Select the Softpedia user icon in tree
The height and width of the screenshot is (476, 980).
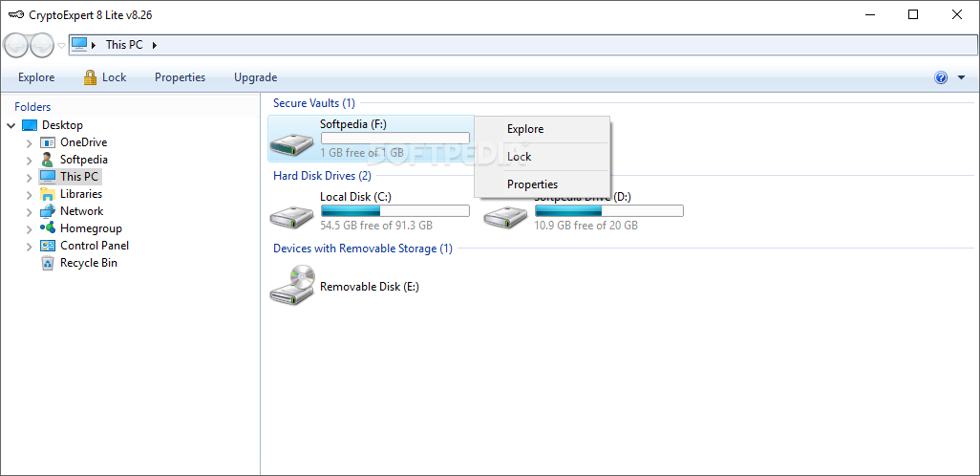(48, 160)
